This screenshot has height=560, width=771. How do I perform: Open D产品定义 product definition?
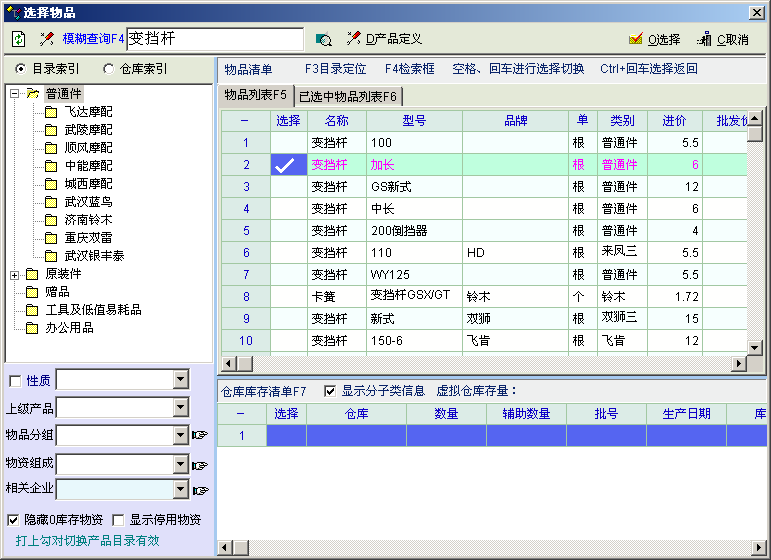(384, 39)
